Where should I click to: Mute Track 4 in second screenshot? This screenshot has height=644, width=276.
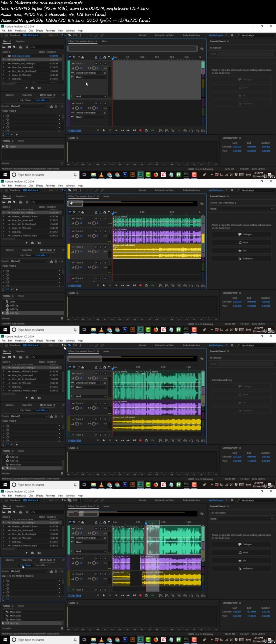(96, 263)
